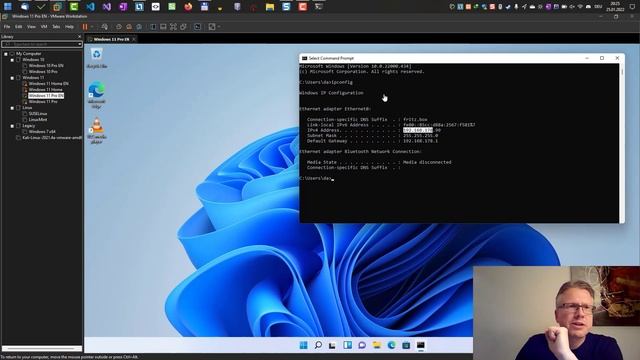Select Windows 11 Pro in library

[43, 102]
